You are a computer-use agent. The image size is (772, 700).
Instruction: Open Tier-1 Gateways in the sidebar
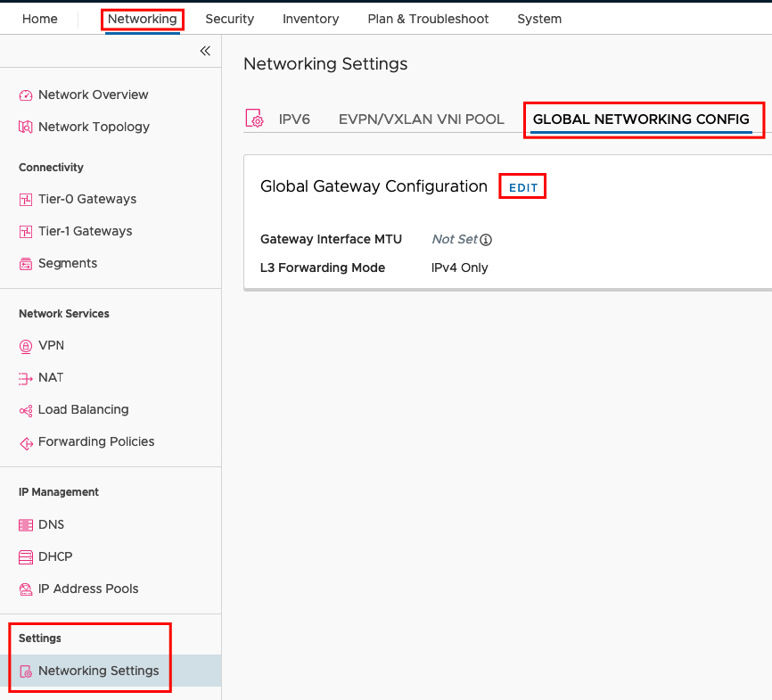coord(86,231)
